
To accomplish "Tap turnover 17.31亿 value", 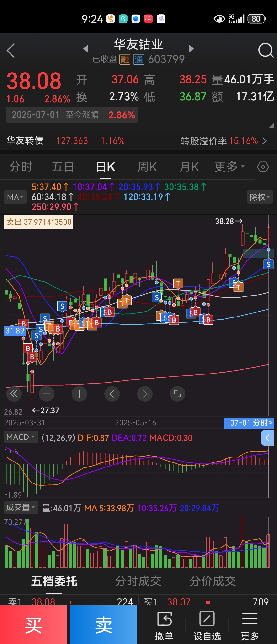I will point(255,97).
